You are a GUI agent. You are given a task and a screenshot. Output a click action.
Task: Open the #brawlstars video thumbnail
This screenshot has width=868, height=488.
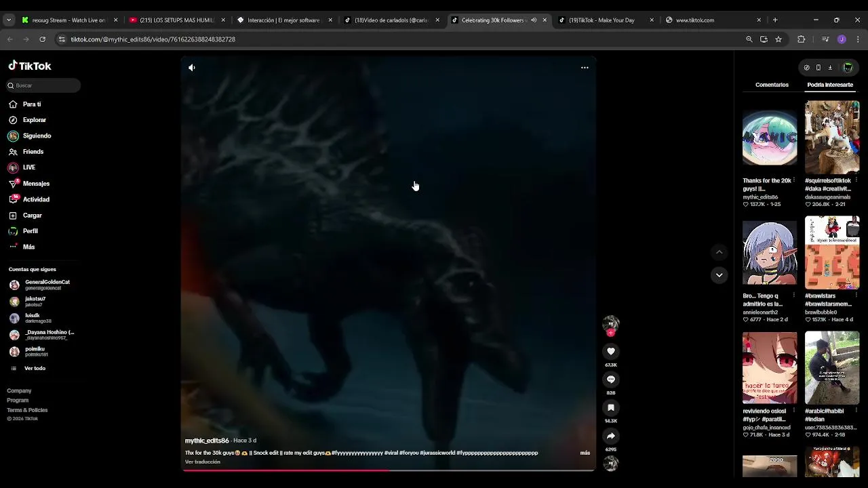pos(832,253)
